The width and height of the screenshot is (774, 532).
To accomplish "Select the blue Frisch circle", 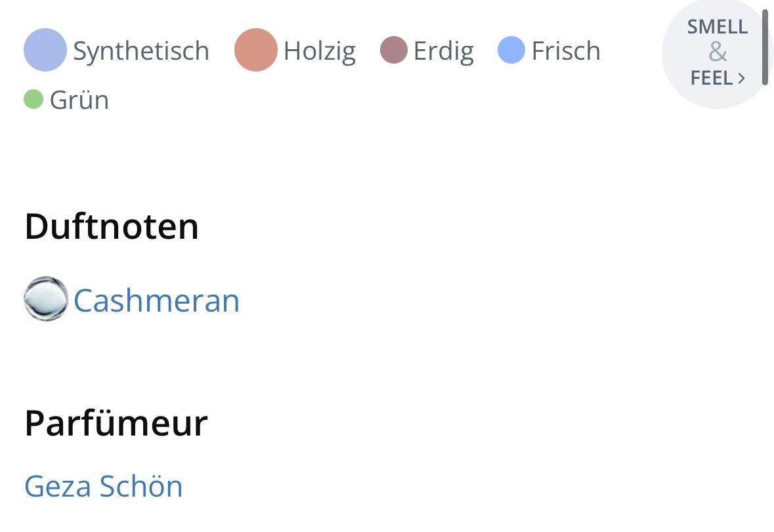I will (x=511, y=50).
